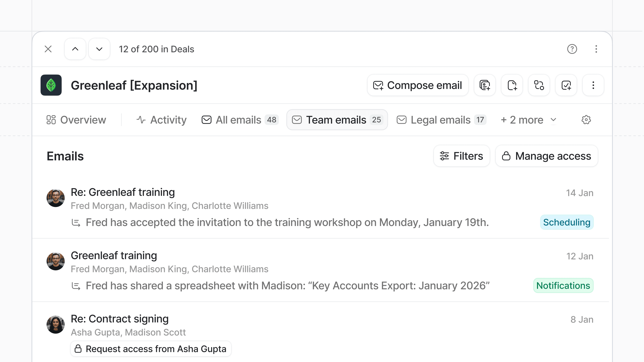Open tab settings gear icon
This screenshot has height=362, width=644.
pyautogui.click(x=586, y=120)
